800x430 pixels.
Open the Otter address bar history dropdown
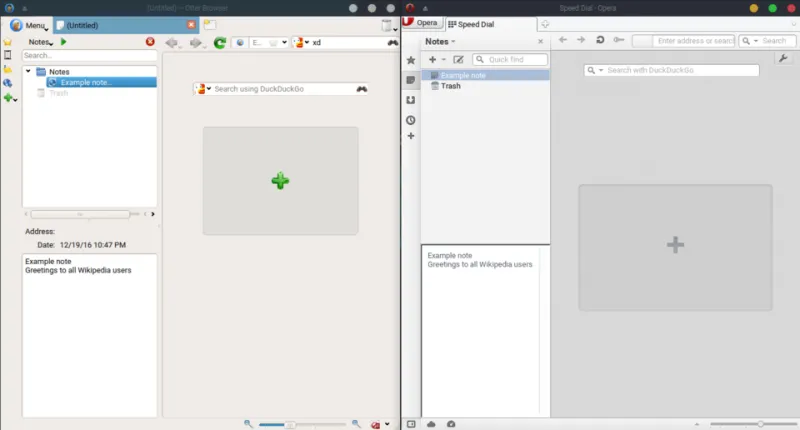coord(284,43)
